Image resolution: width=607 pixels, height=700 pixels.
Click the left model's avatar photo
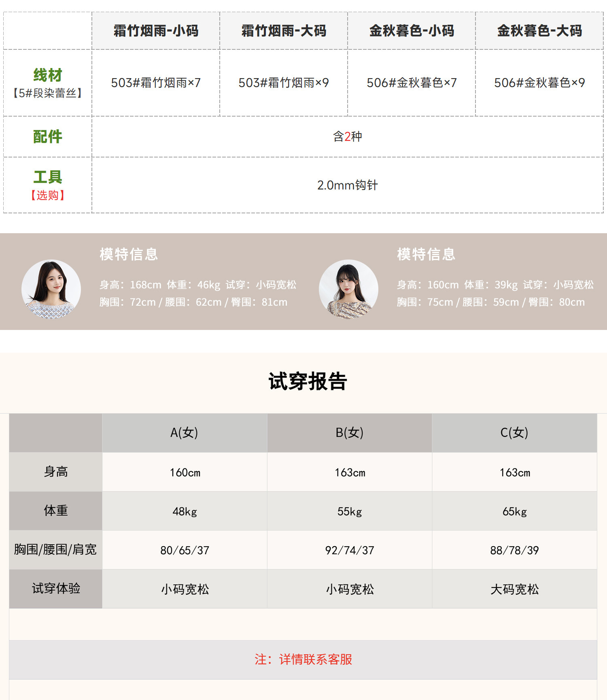(x=51, y=289)
